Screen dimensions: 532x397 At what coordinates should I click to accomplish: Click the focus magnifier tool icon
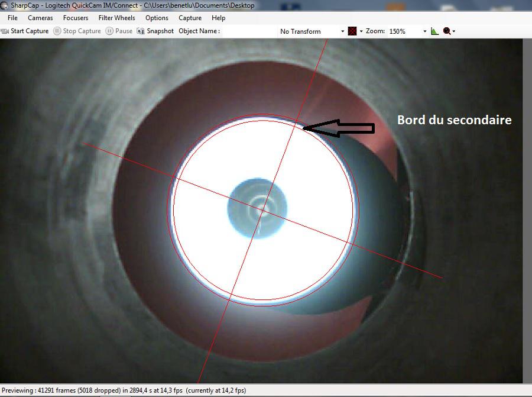[x=447, y=31]
